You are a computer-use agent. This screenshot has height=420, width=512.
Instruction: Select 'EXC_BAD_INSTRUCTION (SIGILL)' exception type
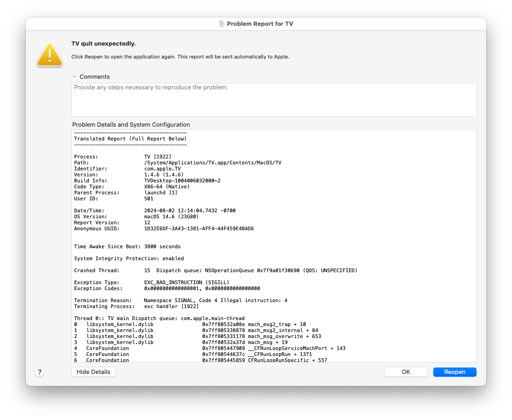tap(187, 282)
